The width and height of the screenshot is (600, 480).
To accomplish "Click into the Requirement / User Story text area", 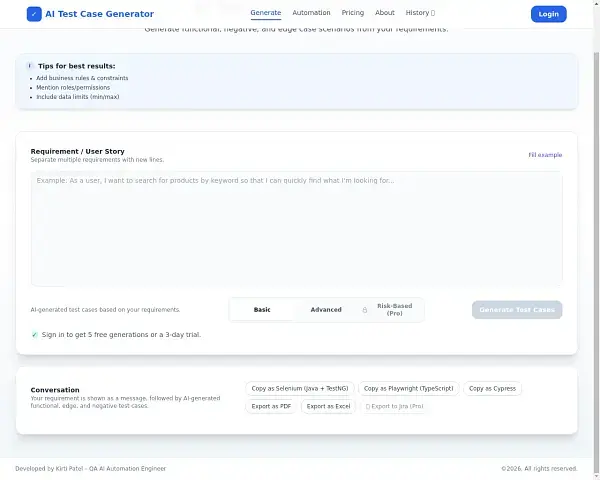I will 296,230.
